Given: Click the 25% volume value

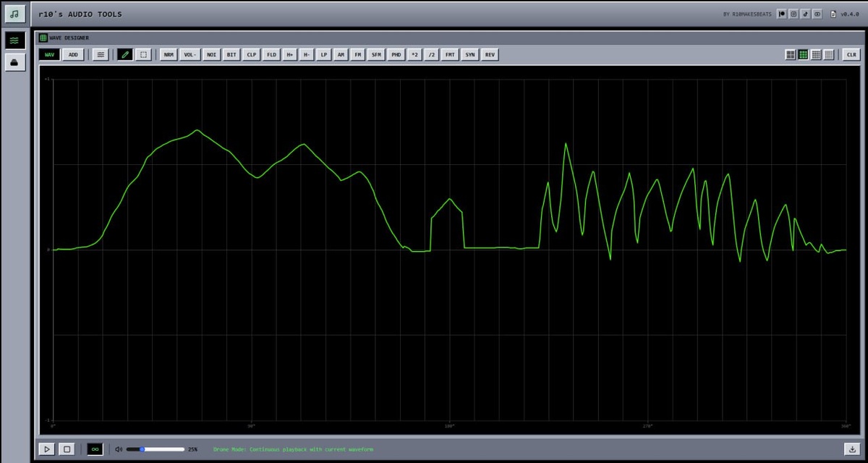Looking at the screenshot, I should [193, 449].
